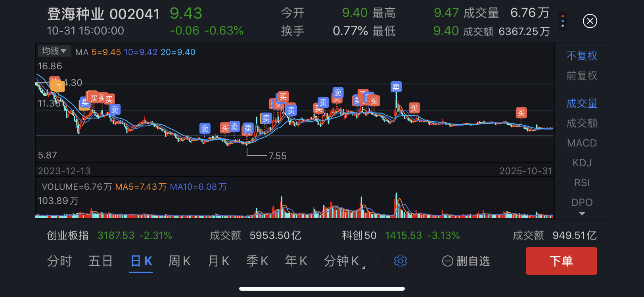Click the timestamp 10-31 15:00:00
Viewport: 644px width, 297px height.
coord(85,30)
